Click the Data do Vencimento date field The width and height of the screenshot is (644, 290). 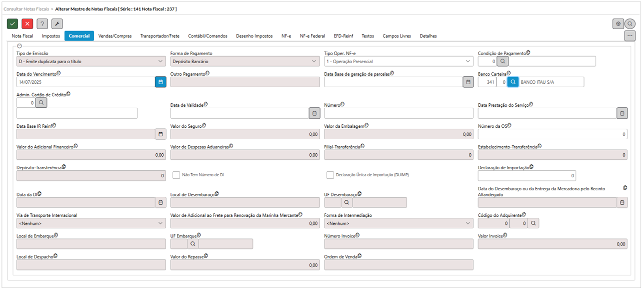click(85, 82)
